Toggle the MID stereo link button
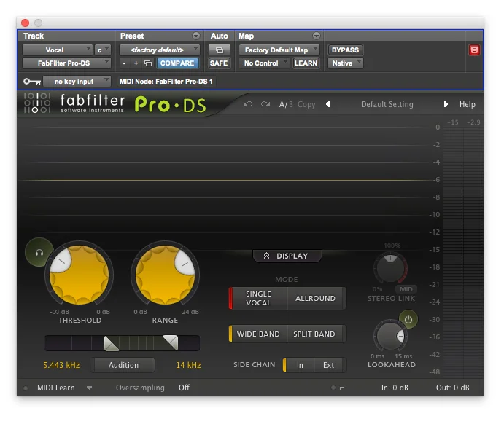 406,289
